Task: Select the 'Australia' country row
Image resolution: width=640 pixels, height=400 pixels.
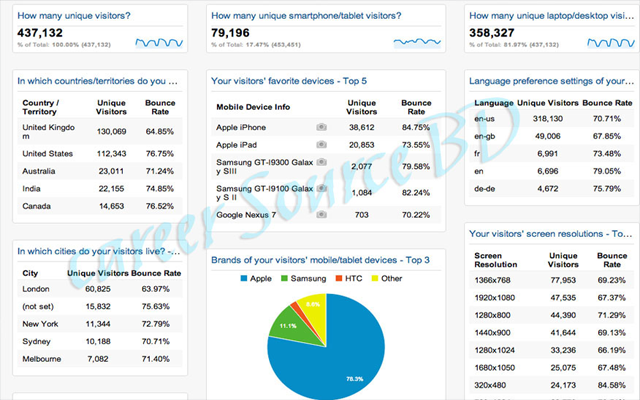Action: pyautogui.click(x=100, y=171)
